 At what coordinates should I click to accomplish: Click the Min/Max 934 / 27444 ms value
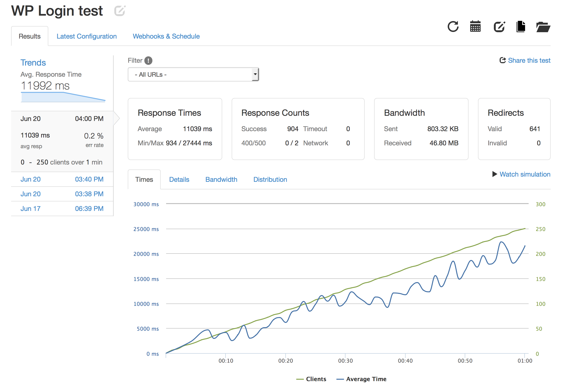coord(189,143)
